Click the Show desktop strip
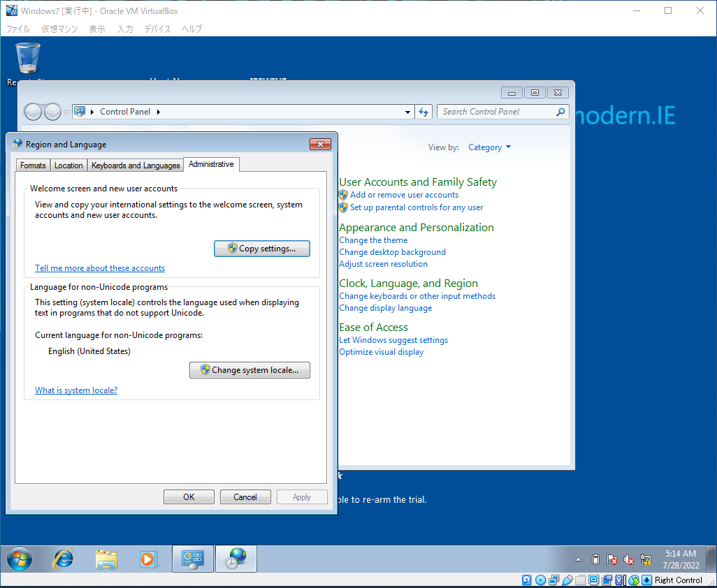Viewport: 717px width, 588px height. [711, 558]
